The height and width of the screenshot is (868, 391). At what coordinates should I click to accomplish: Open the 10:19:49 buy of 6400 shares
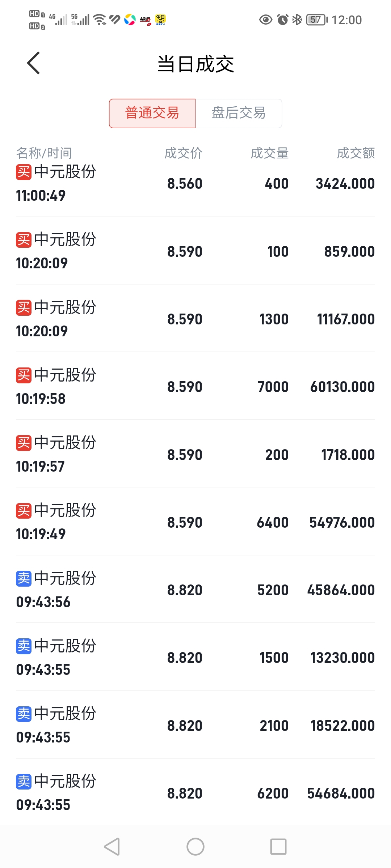click(x=195, y=522)
